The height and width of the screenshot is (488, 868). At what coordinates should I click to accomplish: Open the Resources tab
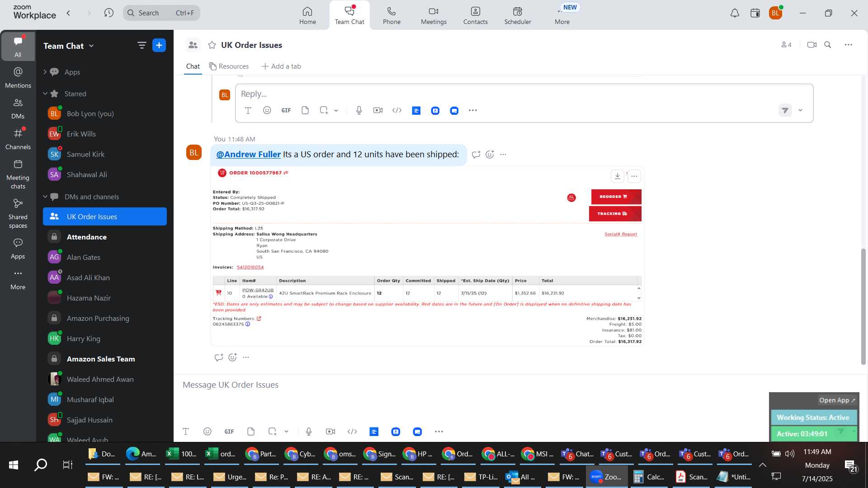pyautogui.click(x=229, y=66)
